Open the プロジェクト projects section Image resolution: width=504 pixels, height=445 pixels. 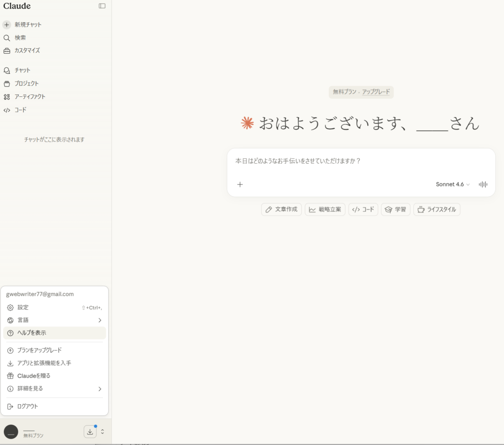click(x=26, y=84)
